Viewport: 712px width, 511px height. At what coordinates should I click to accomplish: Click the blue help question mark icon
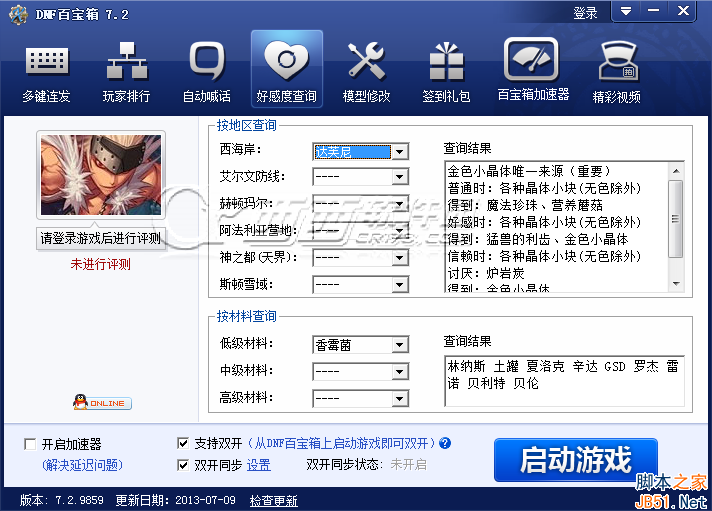click(445, 443)
